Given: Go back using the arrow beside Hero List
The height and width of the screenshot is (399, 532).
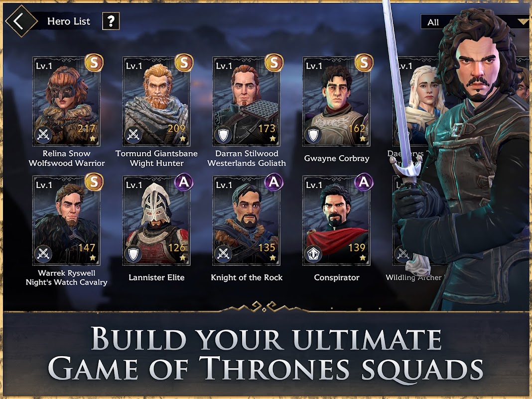Looking at the screenshot, I should pos(21,21).
